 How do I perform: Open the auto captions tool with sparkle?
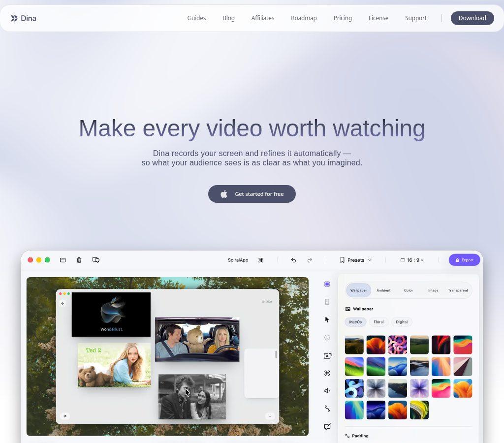(x=327, y=355)
